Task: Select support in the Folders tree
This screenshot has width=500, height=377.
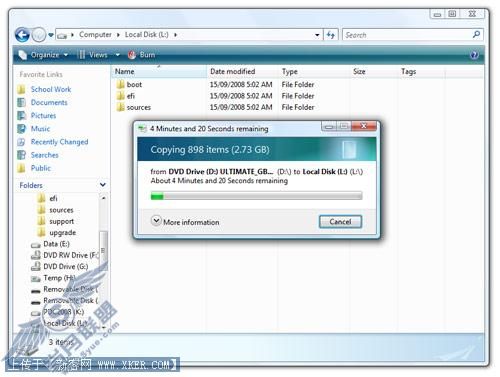Action: coord(62,221)
